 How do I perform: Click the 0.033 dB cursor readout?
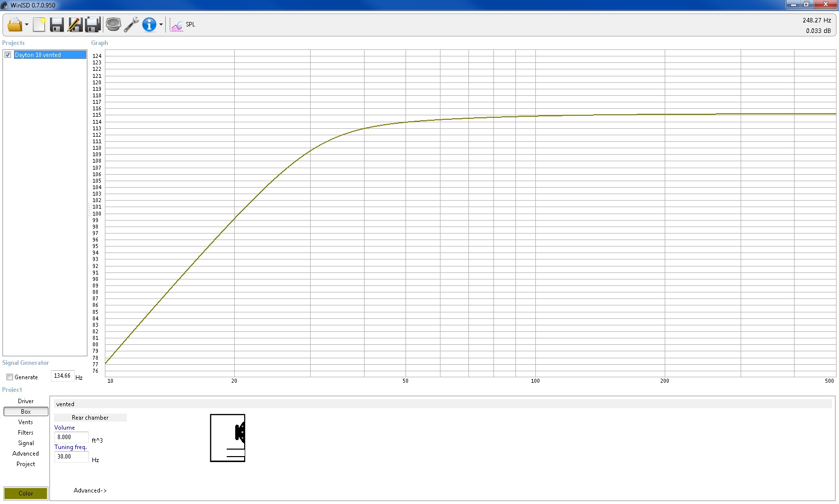point(818,31)
